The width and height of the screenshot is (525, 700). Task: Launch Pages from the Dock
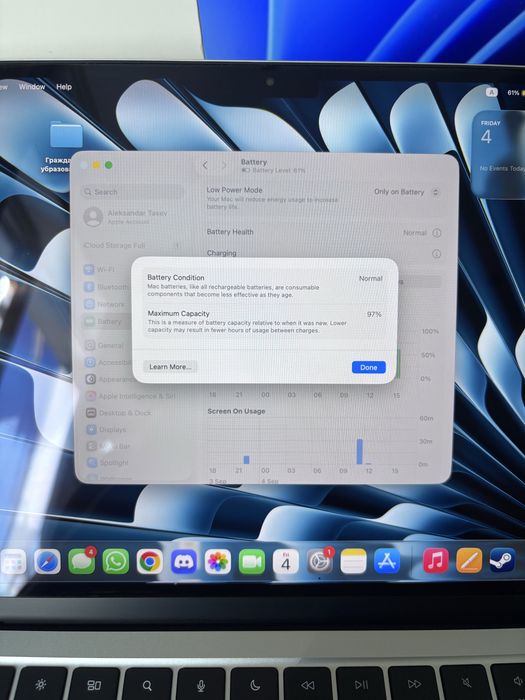pos(469,561)
